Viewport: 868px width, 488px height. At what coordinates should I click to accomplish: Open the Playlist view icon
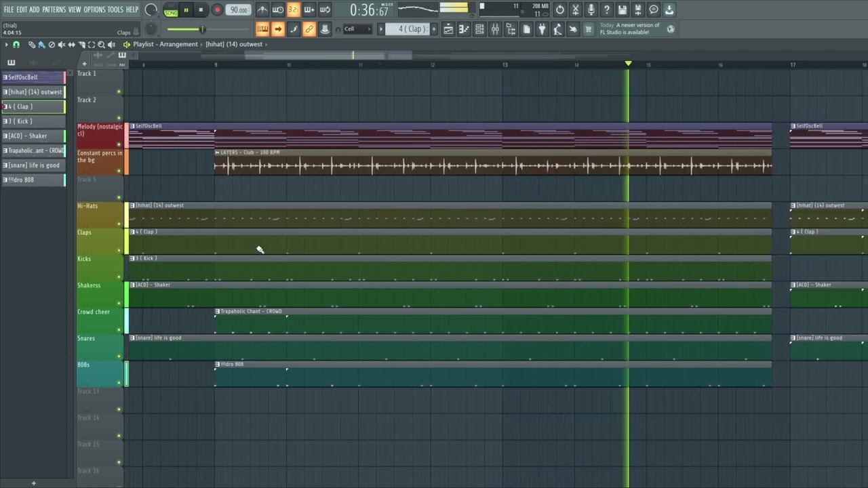click(x=448, y=29)
